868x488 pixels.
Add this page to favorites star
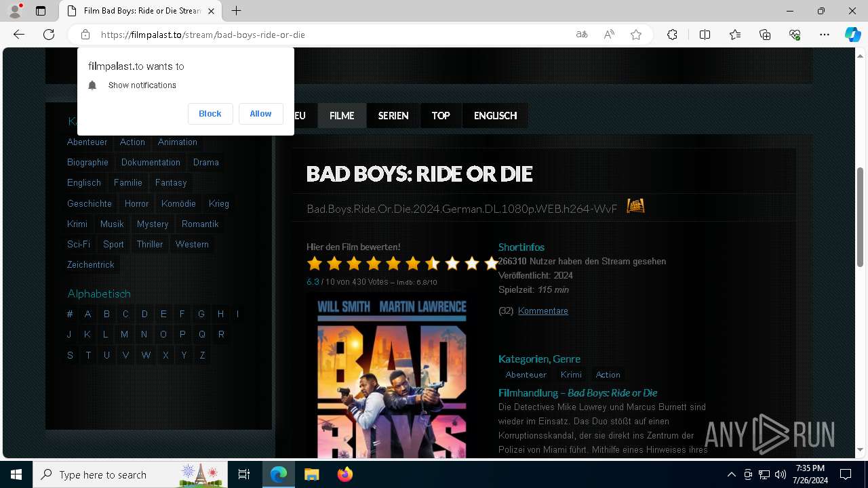coord(636,35)
